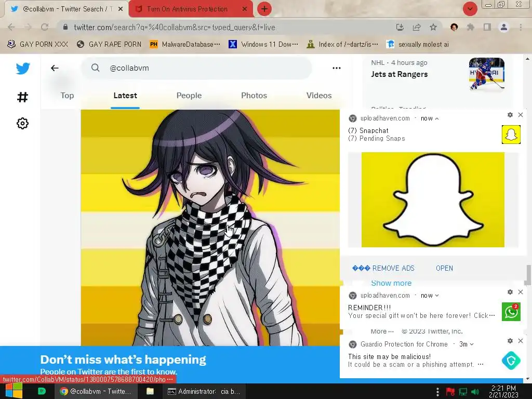This screenshot has width=532, height=399.
Task: Select the Latest tab
Action: tap(125, 96)
